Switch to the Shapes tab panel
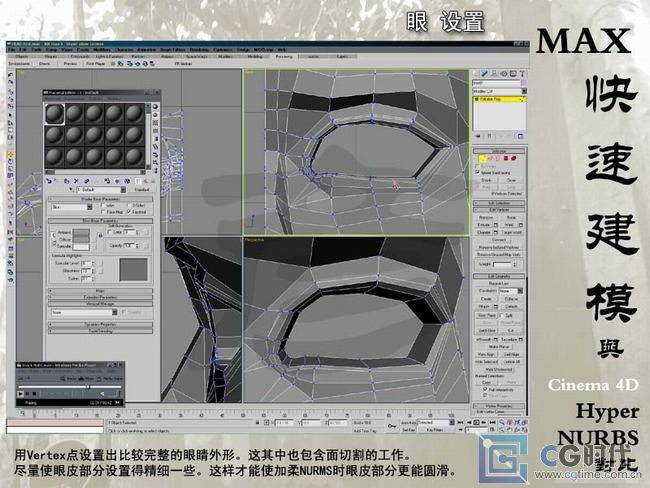 (x=51, y=56)
